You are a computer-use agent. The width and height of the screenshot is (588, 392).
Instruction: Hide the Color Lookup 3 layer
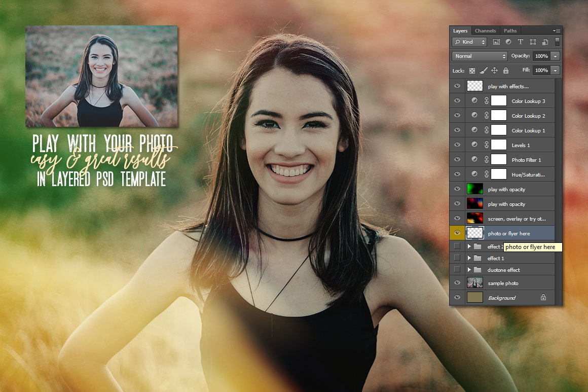(x=457, y=101)
